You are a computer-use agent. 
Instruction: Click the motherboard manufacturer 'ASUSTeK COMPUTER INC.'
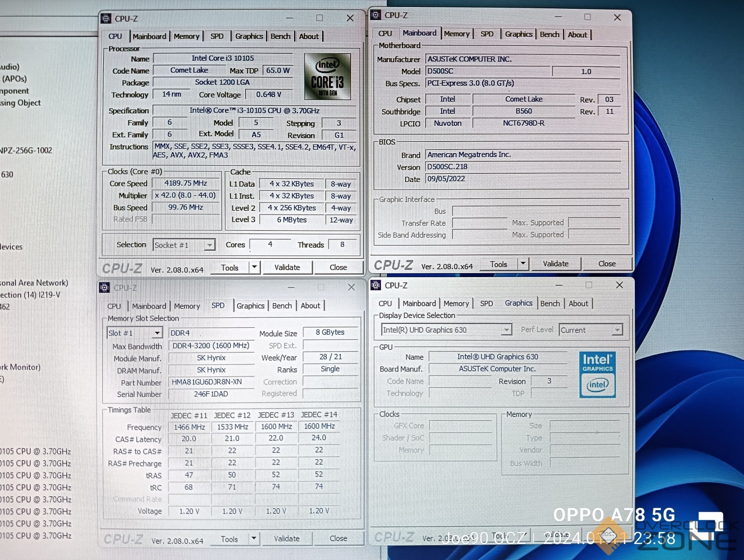click(x=523, y=59)
